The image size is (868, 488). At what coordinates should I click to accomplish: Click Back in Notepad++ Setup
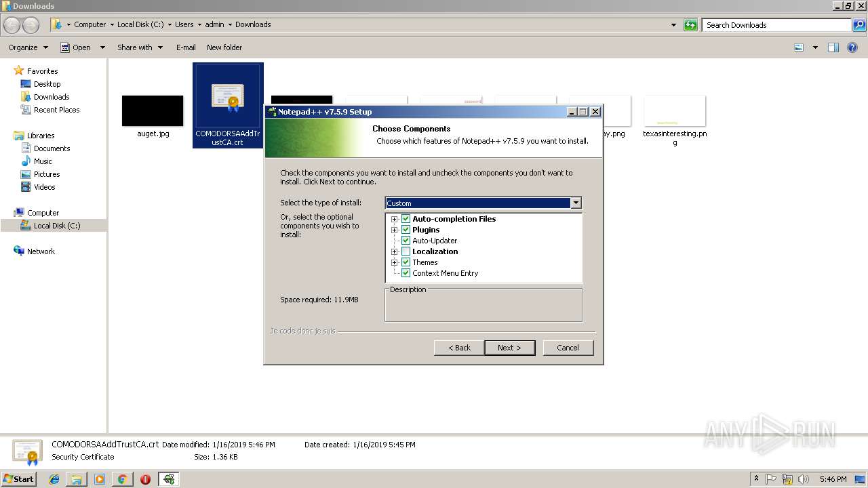(459, 348)
